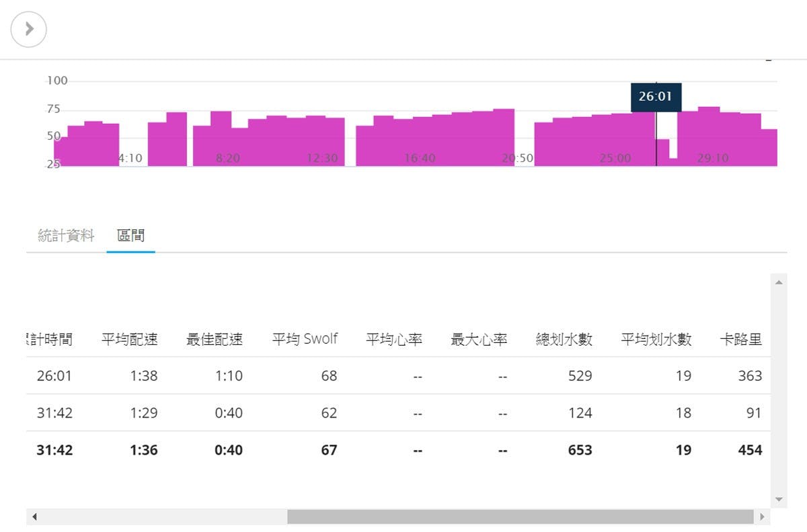
Task: Click the 最佳配速 column header
Action: click(215, 340)
